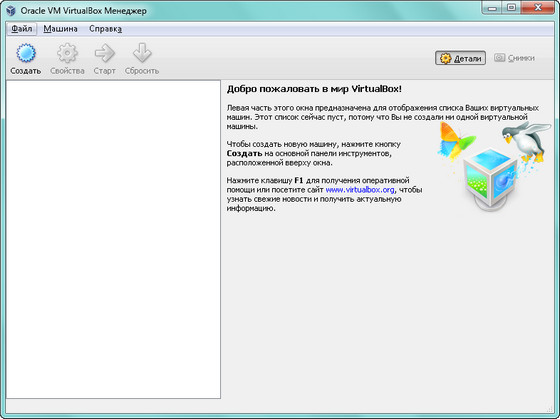Screen dimensions: 560x419
Task: Open the Файл menu
Action: pos(21,29)
